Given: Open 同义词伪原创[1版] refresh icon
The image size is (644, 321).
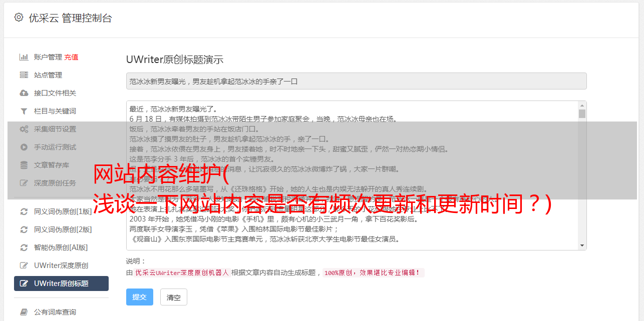Looking at the screenshot, I should 24,211.
